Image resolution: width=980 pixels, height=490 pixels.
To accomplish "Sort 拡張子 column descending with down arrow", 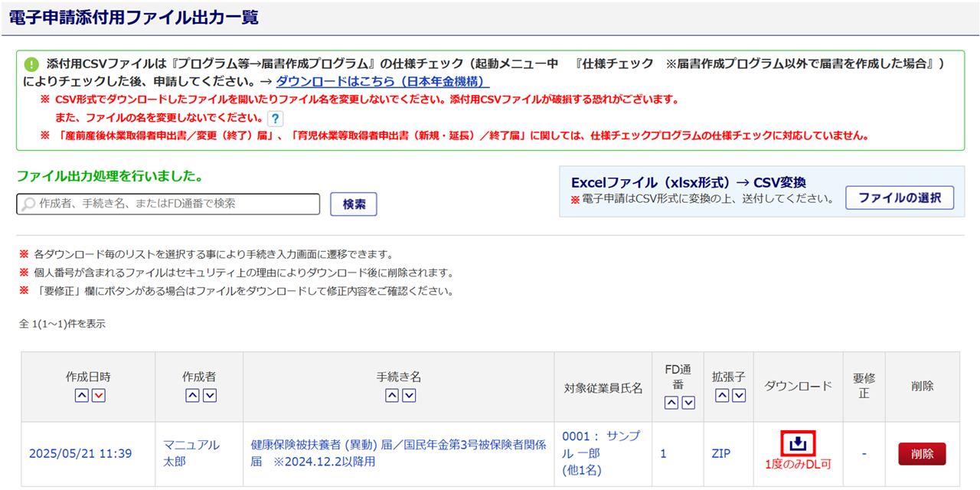I will click(x=738, y=396).
